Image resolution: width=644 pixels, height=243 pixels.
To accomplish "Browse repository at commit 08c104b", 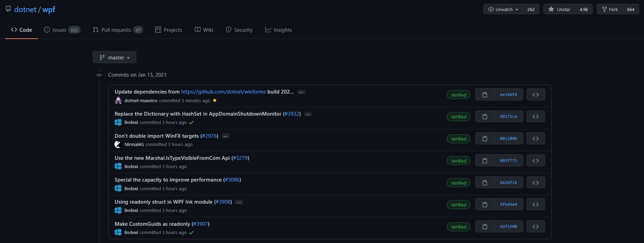I will pos(535,139).
